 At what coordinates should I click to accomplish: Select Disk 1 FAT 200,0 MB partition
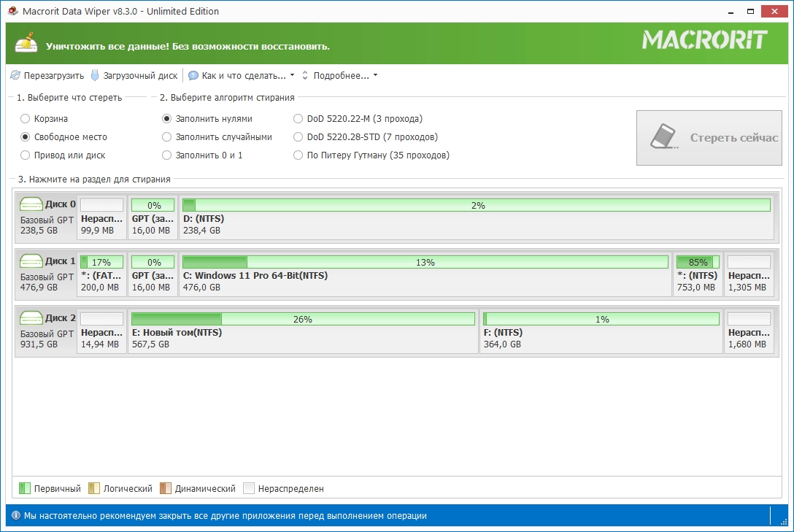[101, 274]
